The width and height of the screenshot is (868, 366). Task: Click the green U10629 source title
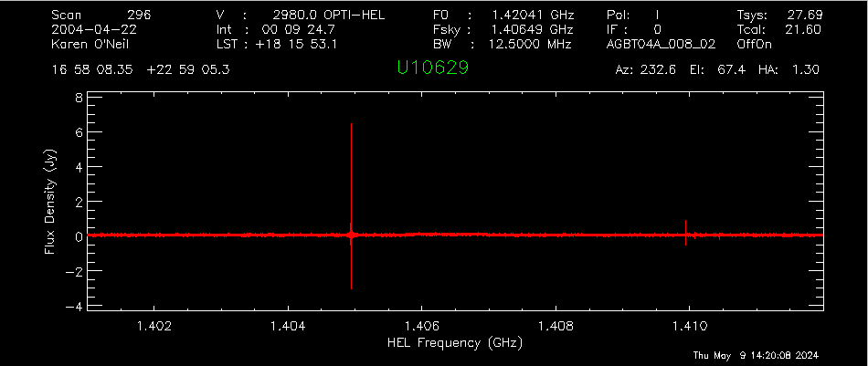point(432,68)
